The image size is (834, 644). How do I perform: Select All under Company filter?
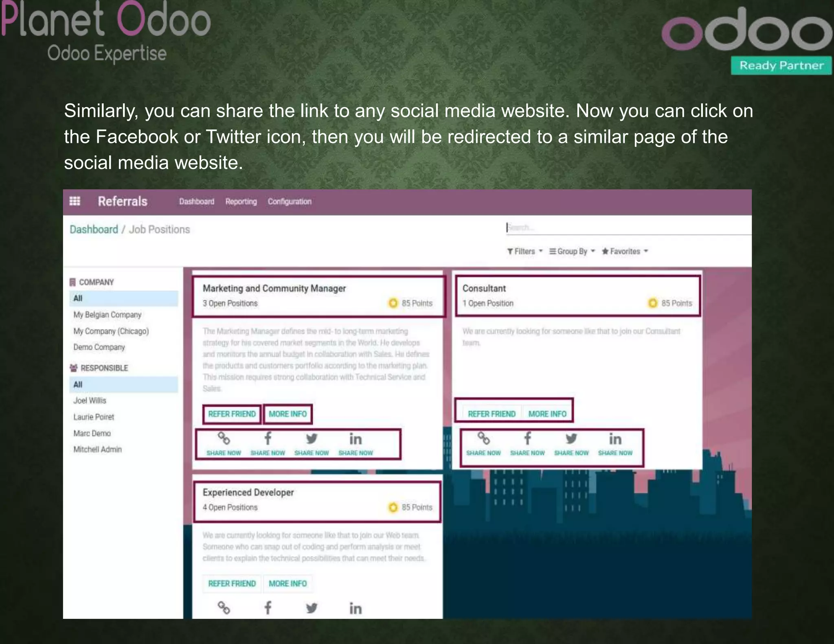click(x=124, y=298)
